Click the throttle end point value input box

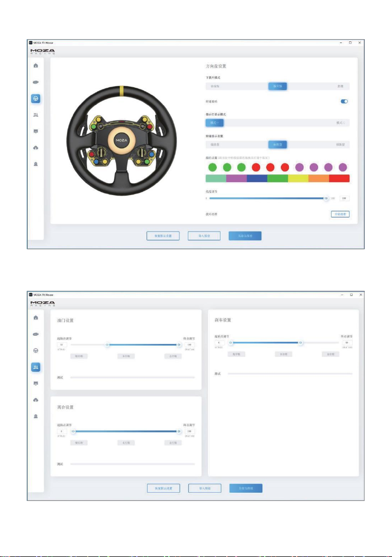click(189, 344)
